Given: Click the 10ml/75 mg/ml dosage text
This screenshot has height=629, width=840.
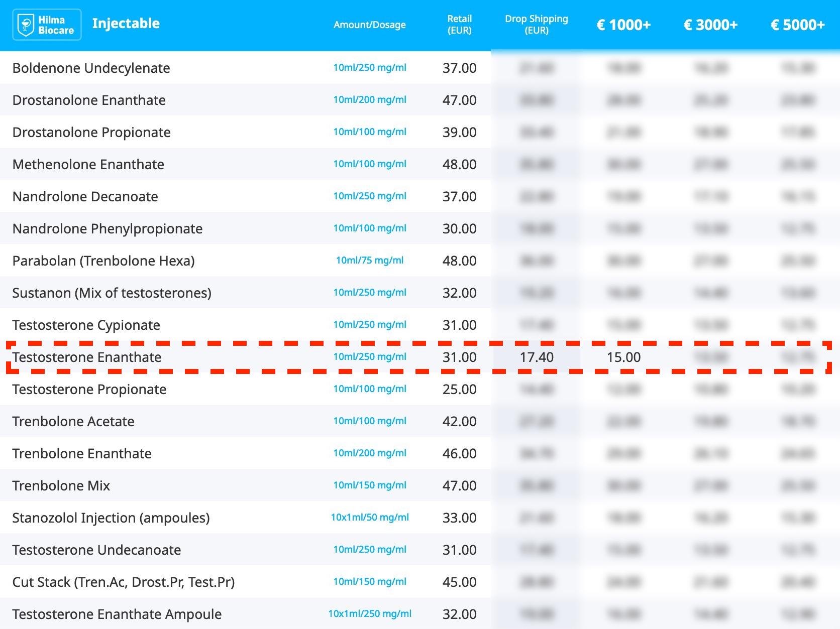Looking at the screenshot, I should click(x=369, y=261).
